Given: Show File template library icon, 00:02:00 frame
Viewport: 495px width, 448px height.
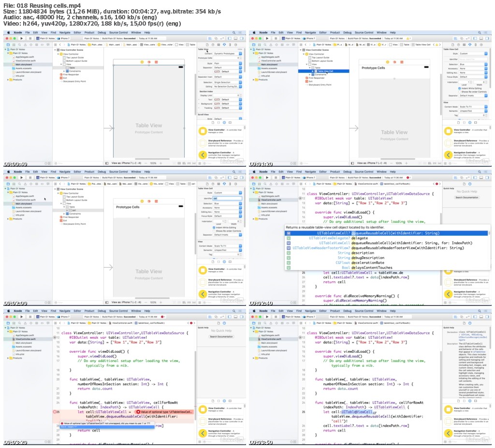Looking at the screenshot, I should 213,262.
